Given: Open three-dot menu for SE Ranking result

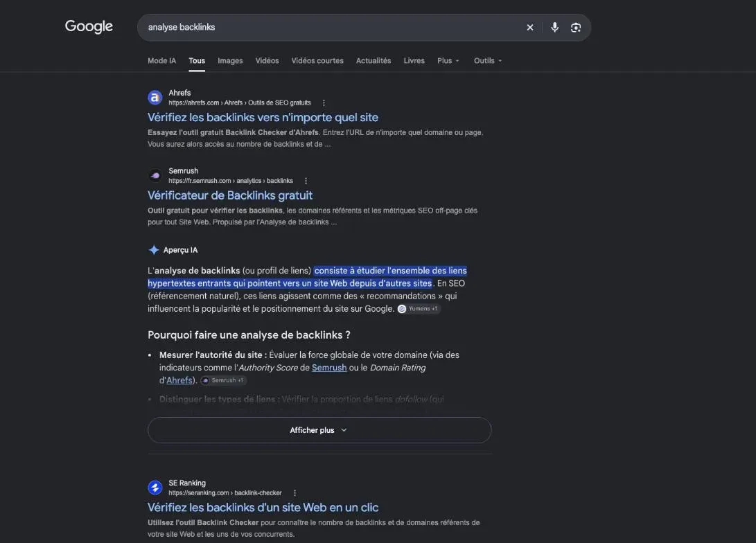Looking at the screenshot, I should 295,493.
